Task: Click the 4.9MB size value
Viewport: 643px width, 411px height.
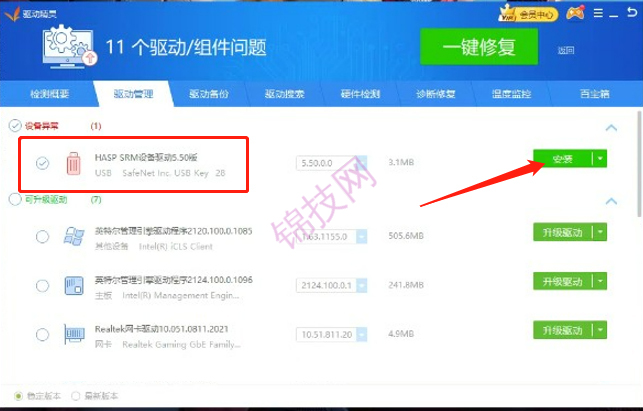Action: click(x=401, y=334)
